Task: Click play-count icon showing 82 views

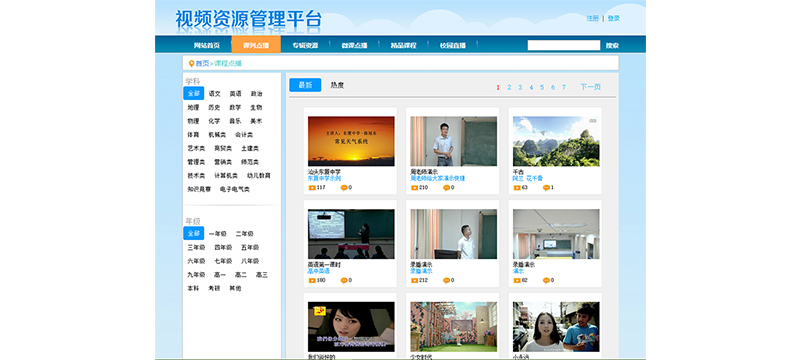Action: [516, 280]
